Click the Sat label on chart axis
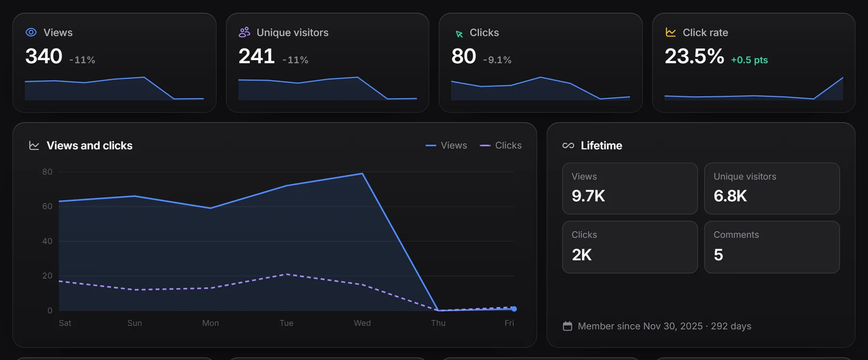Viewport: 868px width, 360px height. click(65, 323)
